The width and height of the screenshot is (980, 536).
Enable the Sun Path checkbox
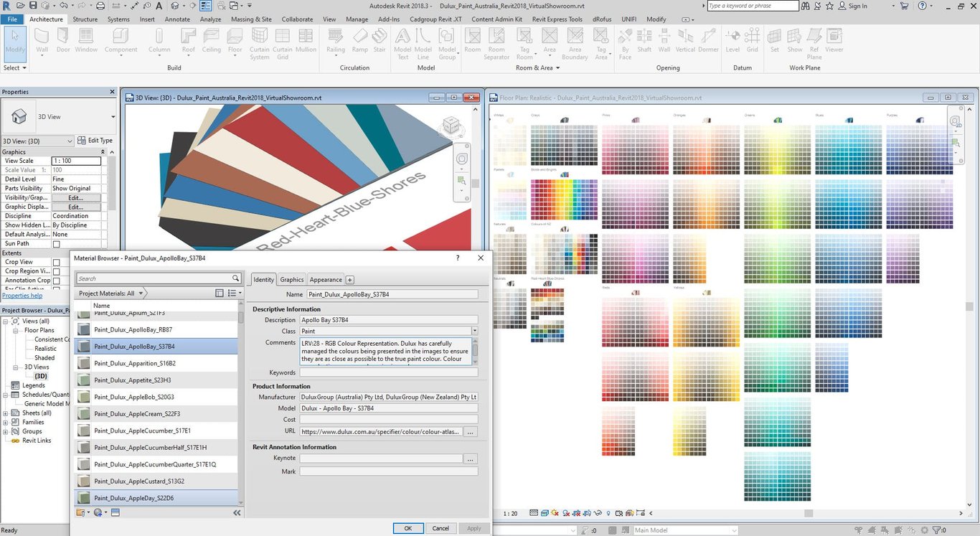56,244
